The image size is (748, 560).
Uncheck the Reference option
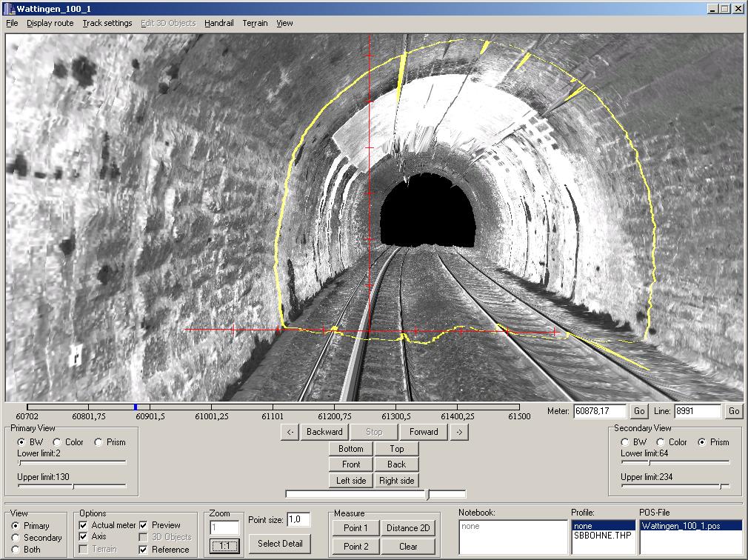pos(144,550)
